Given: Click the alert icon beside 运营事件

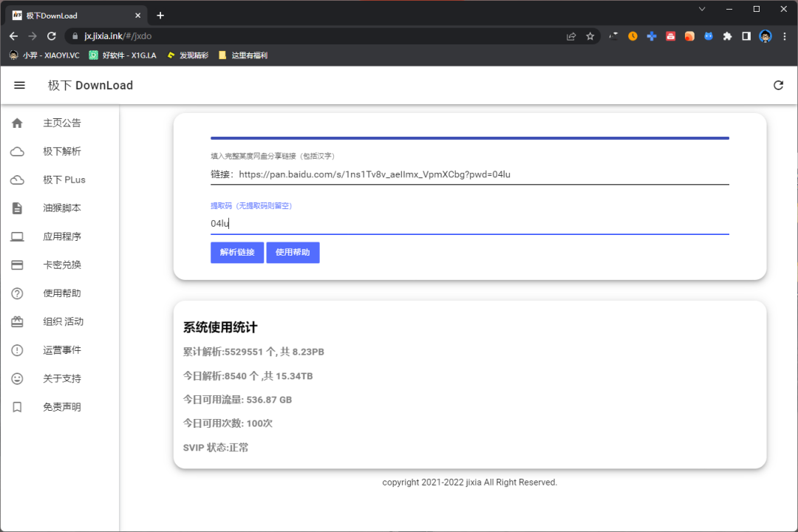Looking at the screenshot, I should click(x=17, y=350).
